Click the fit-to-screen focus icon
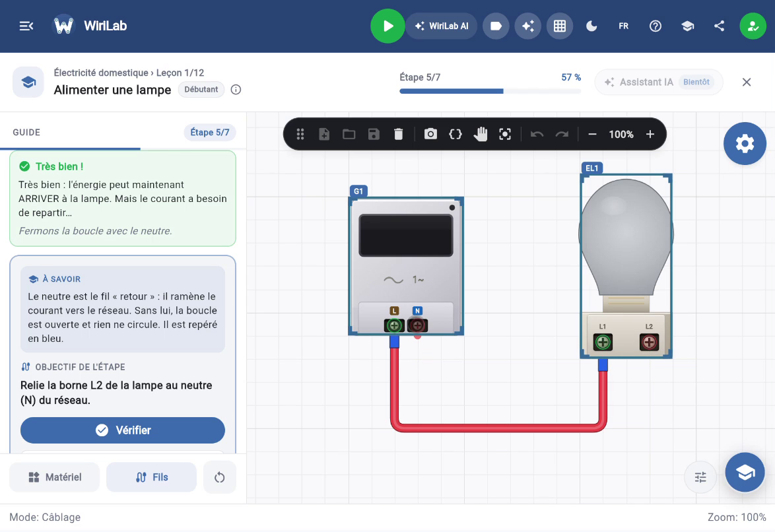The width and height of the screenshot is (775, 532). (504, 134)
